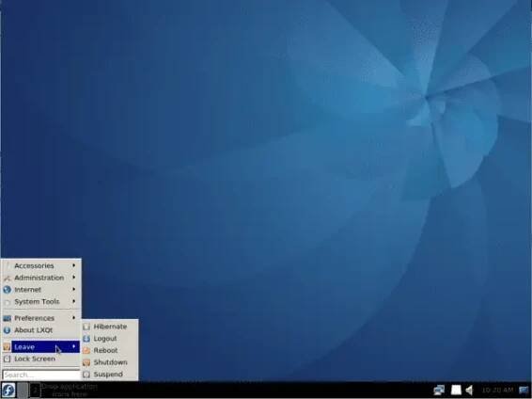Open About LXQt
The height and width of the screenshot is (399, 532).
[x=41, y=329]
